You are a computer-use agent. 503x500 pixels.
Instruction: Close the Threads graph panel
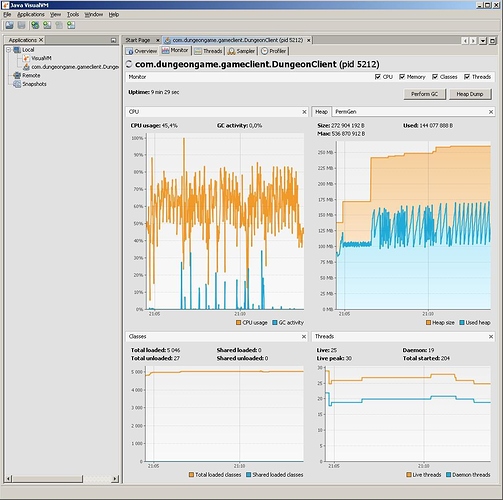(491, 337)
